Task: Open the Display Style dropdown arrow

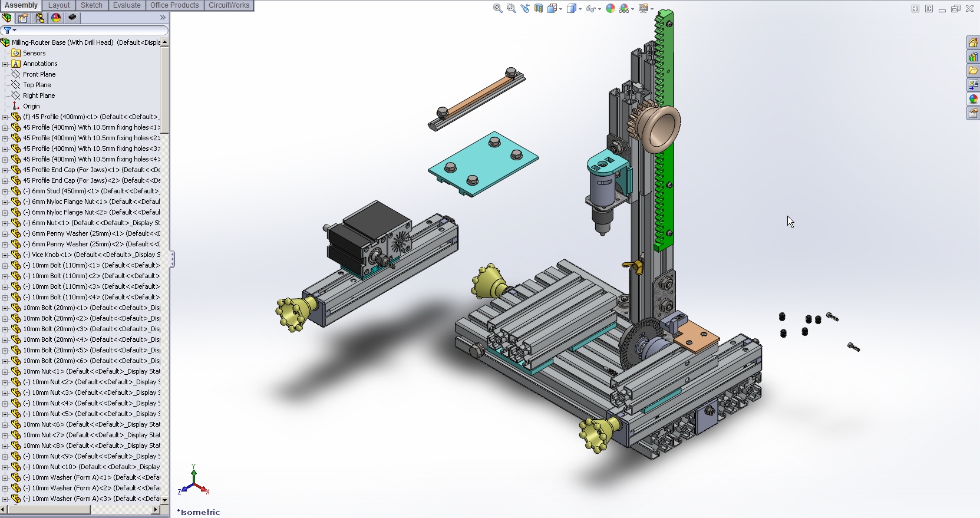Action: [x=580, y=9]
